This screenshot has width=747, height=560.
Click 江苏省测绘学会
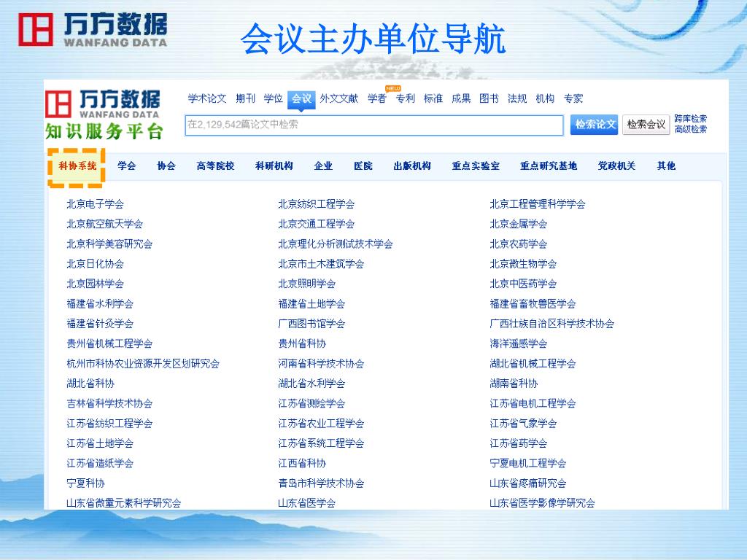(x=311, y=404)
